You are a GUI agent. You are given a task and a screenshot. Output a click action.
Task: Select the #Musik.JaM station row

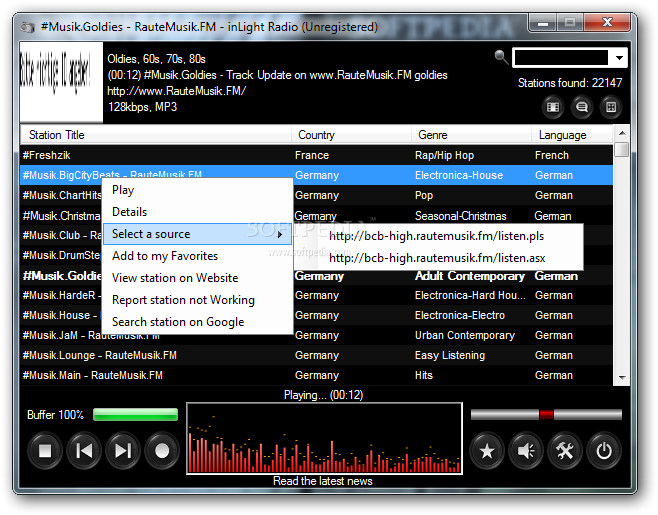click(x=316, y=335)
